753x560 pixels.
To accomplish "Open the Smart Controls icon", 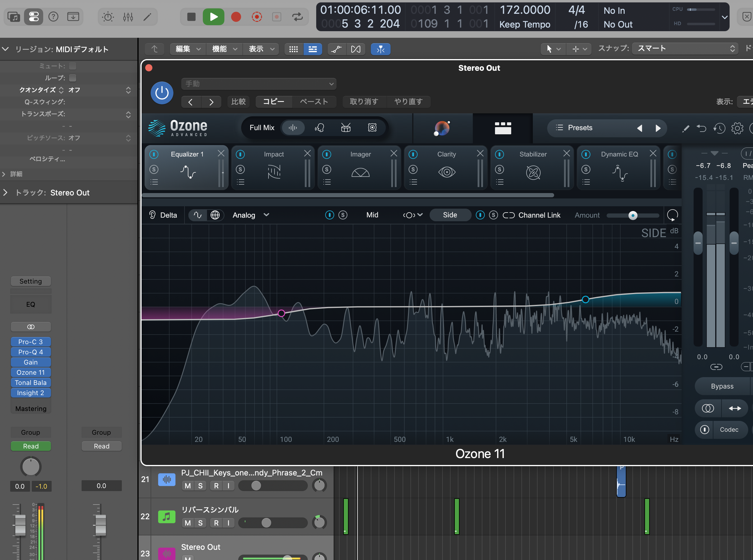I will tap(108, 16).
